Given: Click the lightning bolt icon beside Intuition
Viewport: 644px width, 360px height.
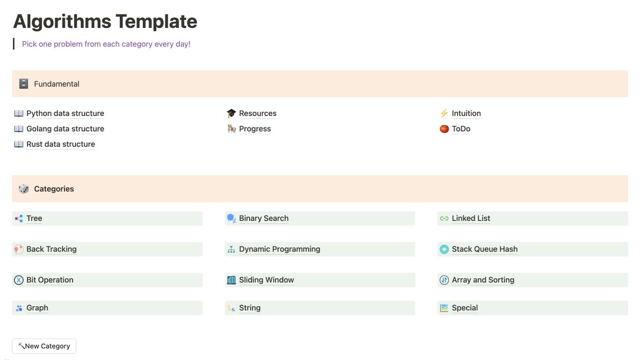Looking at the screenshot, I should (444, 113).
